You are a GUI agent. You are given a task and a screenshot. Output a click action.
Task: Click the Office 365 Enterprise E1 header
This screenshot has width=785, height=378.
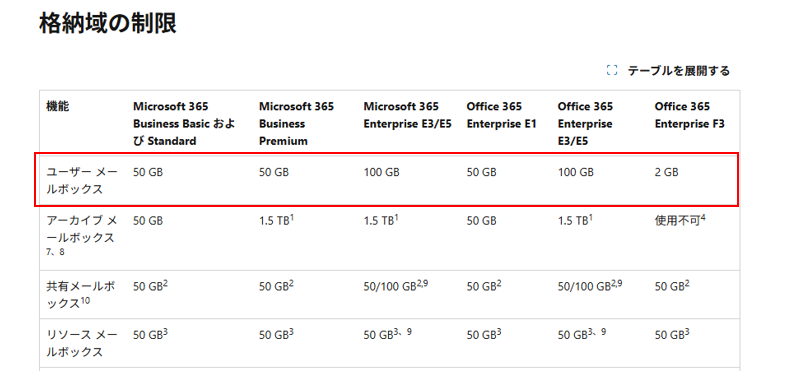click(x=502, y=115)
